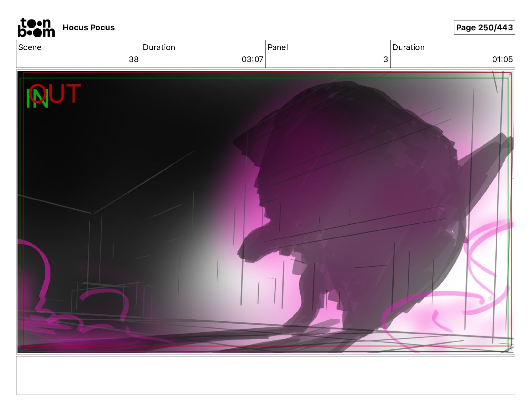Click the red 'OUT' camera marker
The height and width of the screenshot is (411, 532).
[x=55, y=93]
